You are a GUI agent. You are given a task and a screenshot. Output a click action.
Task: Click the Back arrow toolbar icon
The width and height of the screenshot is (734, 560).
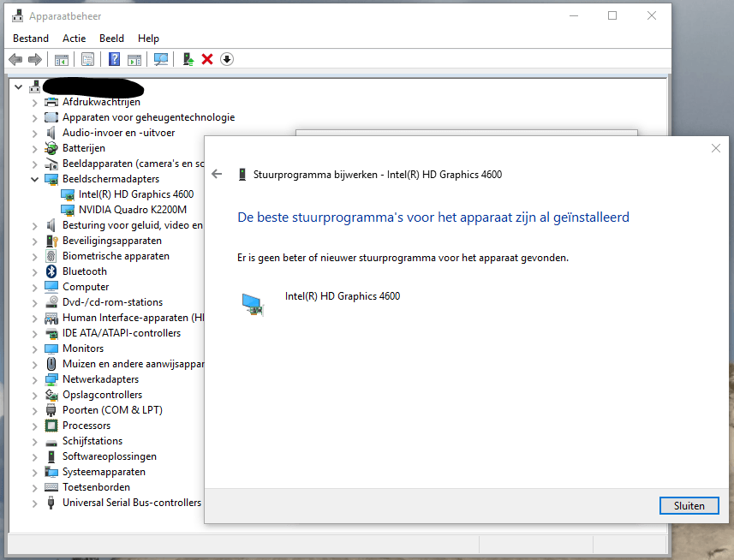click(x=15, y=59)
